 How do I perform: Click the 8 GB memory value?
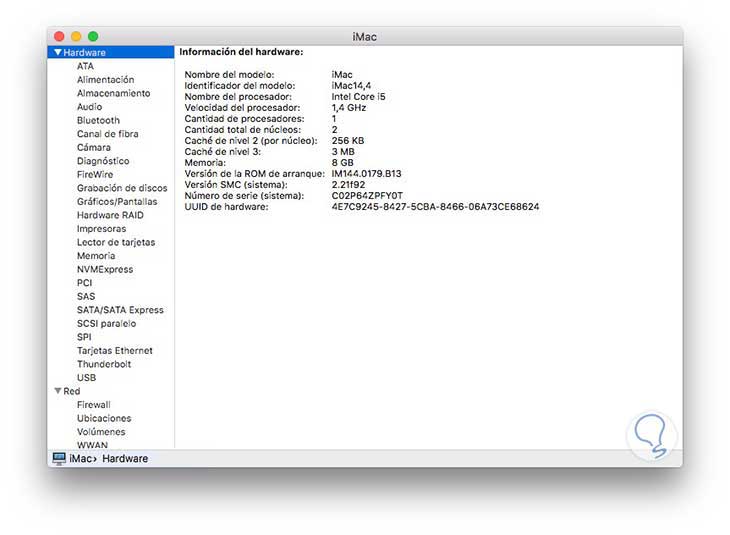coord(342,163)
